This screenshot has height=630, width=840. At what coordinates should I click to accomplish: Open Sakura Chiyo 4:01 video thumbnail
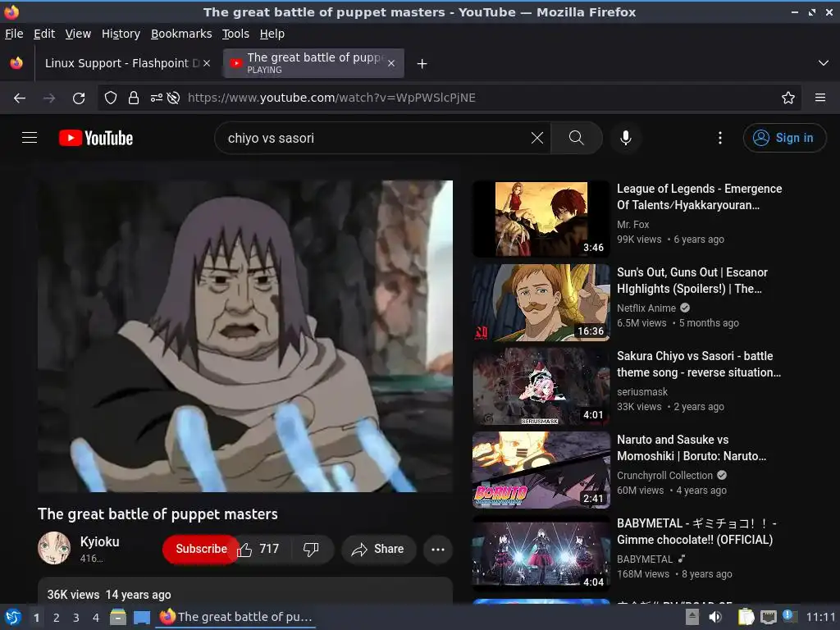(x=541, y=386)
